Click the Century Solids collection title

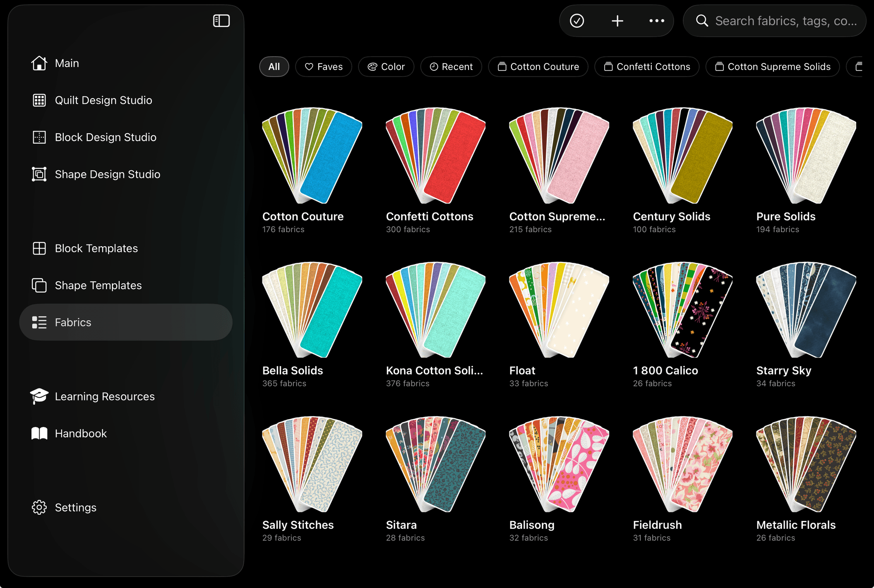[x=672, y=216]
